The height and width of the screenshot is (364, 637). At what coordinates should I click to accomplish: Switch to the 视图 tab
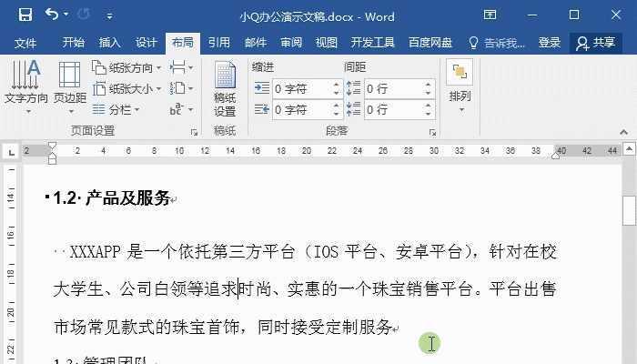(326, 43)
